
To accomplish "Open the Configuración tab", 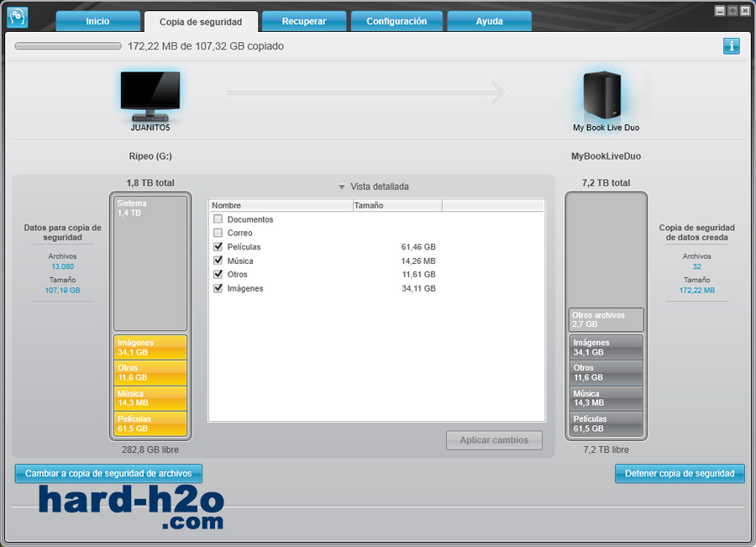I will pyautogui.click(x=396, y=21).
